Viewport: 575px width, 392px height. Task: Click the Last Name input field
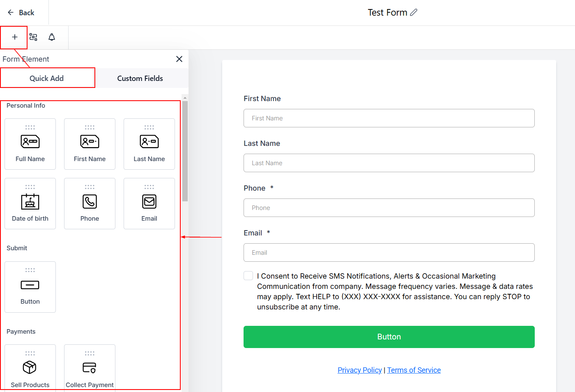point(389,163)
